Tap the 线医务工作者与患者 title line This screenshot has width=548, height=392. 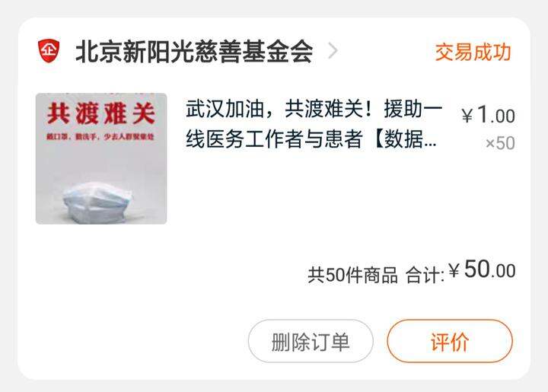pos(274,139)
